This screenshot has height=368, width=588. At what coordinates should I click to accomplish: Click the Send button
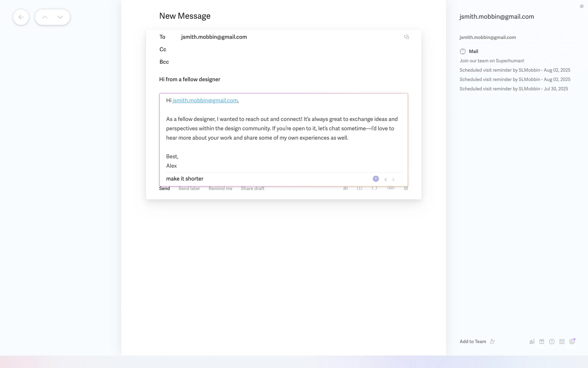coord(164,189)
